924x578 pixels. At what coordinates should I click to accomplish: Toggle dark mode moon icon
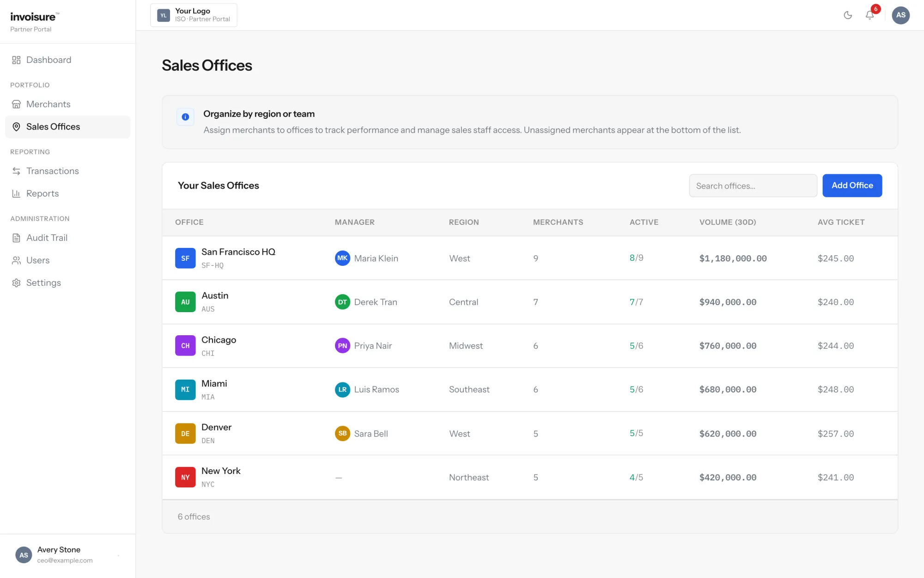pyautogui.click(x=848, y=15)
